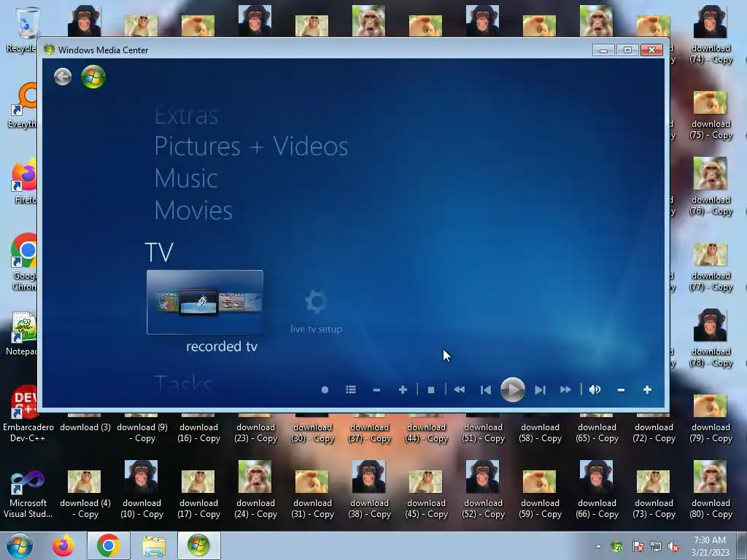747x560 pixels.
Task: Click channel up plus button
Action: (x=403, y=390)
